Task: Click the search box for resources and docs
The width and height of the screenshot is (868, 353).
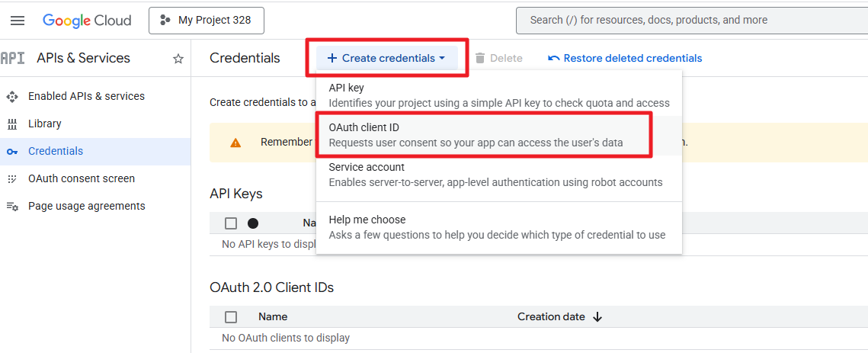Action: click(691, 21)
